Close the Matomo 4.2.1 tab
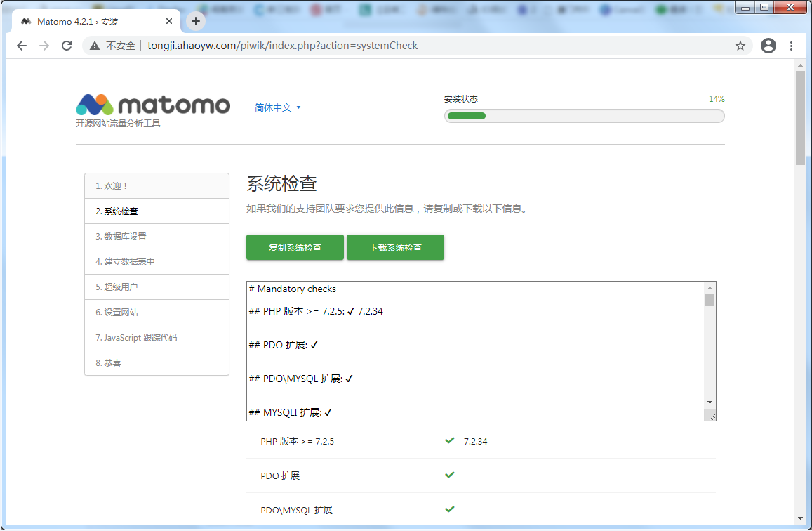The width and height of the screenshot is (812, 531). coord(169,21)
